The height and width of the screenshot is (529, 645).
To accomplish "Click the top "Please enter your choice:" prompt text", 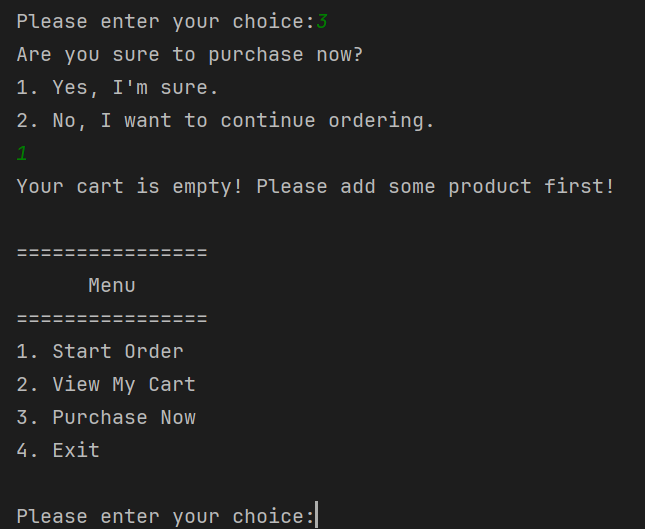I will pyautogui.click(x=165, y=22).
